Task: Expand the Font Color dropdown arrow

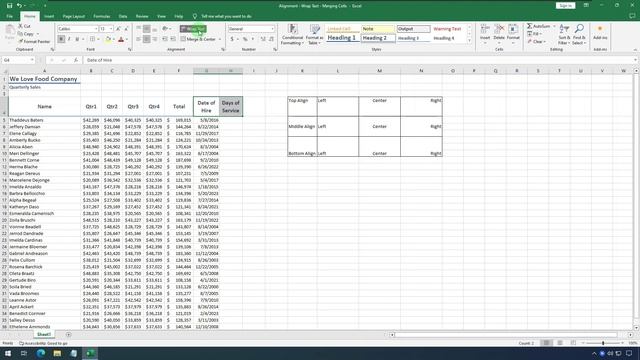Action: (x=127, y=39)
